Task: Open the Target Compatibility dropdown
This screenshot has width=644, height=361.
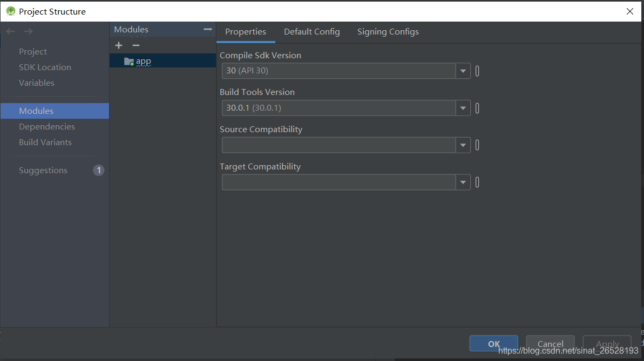Action: pos(463,182)
